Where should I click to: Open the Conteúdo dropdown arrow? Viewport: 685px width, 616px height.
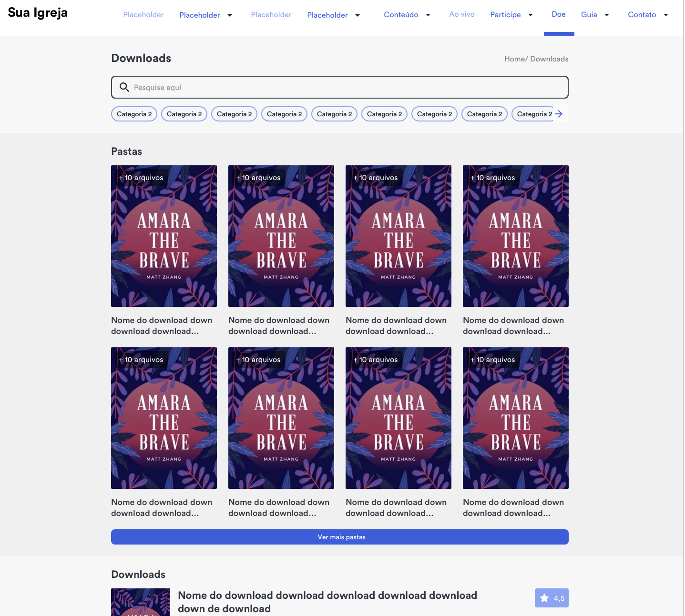428,15
